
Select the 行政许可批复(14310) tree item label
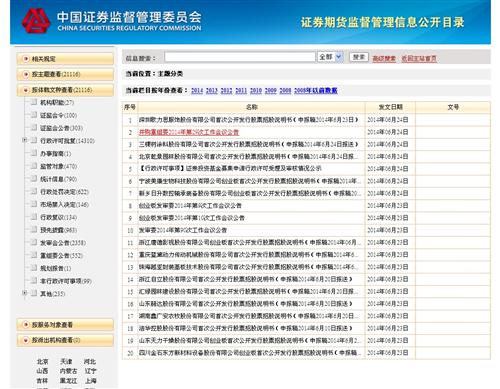point(67,141)
